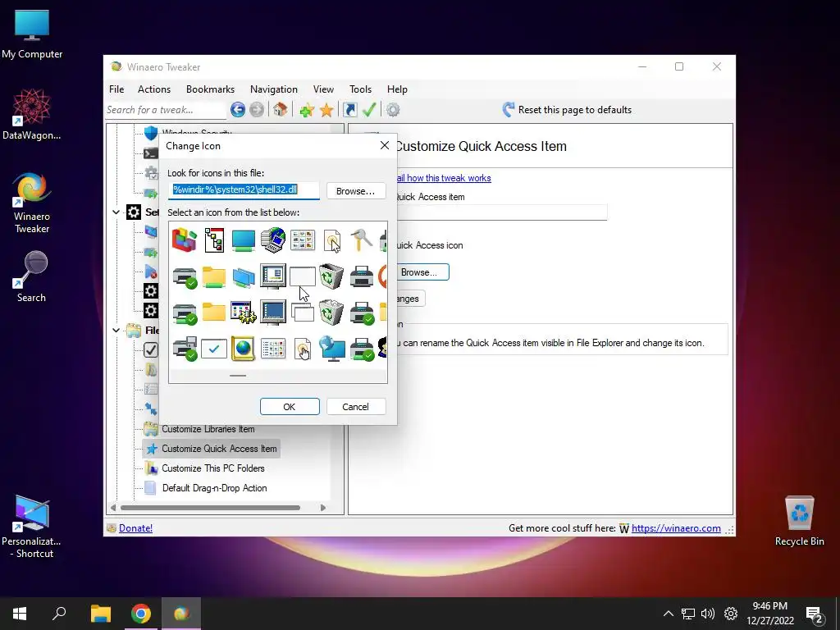Pick the window with yellow gear icon
Viewport: 840px width, 630px height.
tap(243, 313)
